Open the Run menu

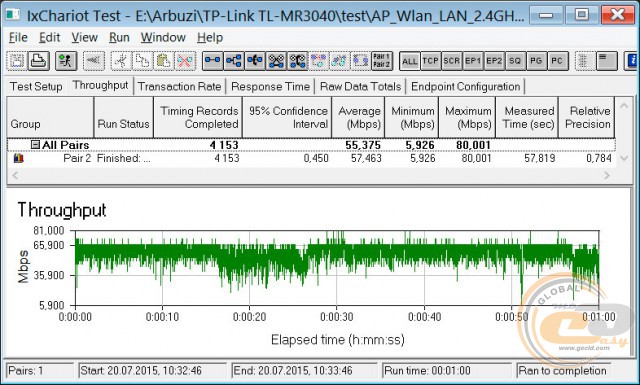click(119, 38)
